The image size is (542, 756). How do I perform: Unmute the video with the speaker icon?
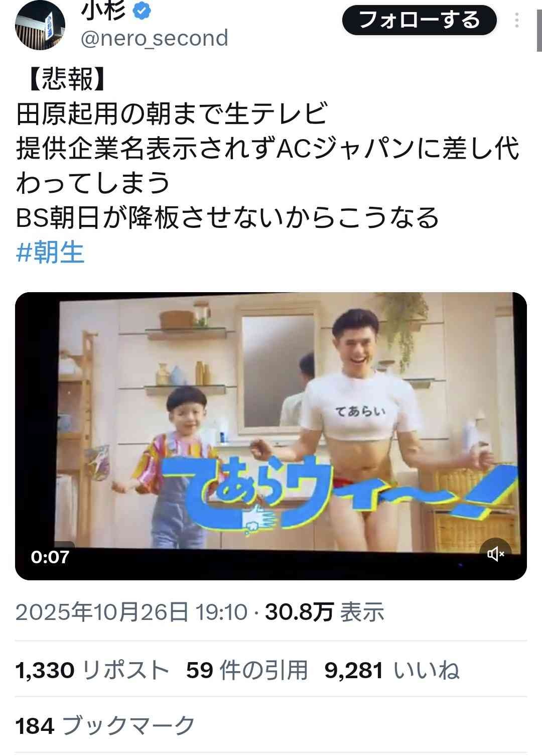(x=495, y=554)
